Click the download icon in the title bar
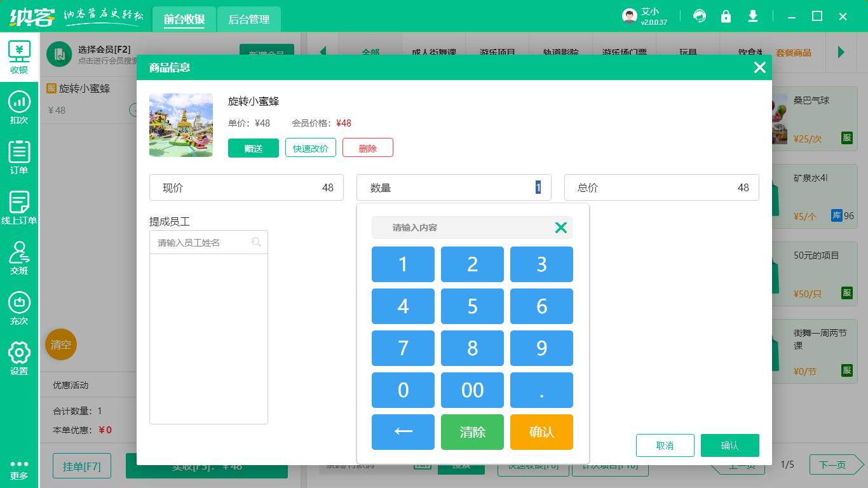This screenshot has height=488, width=868. coord(753,15)
